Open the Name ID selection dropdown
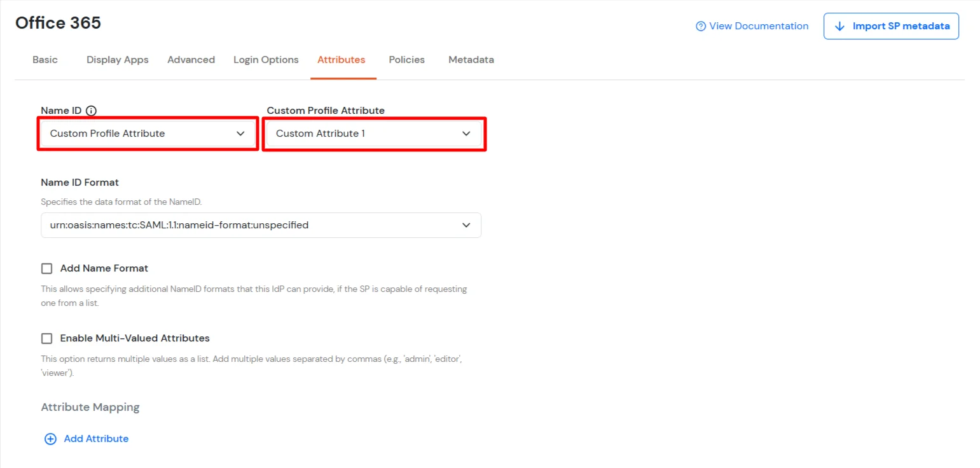This screenshot has width=980, height=468. click(147, 134)
